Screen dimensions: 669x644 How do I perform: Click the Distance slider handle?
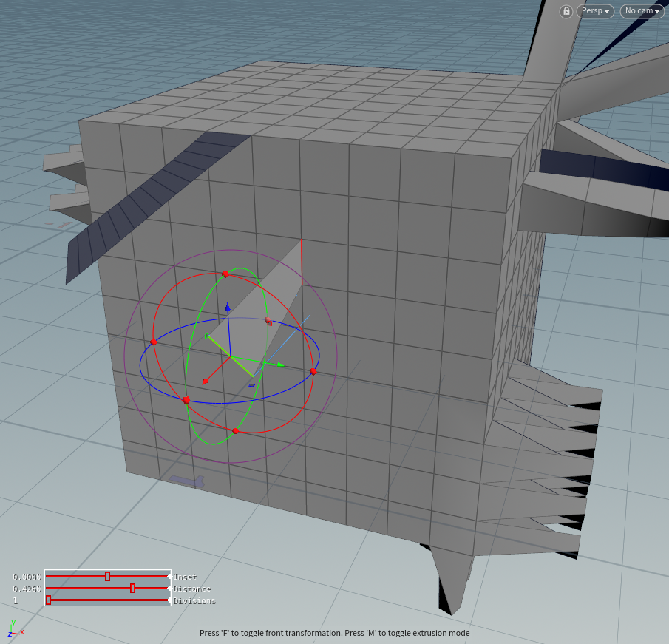(x=131, y=589)
